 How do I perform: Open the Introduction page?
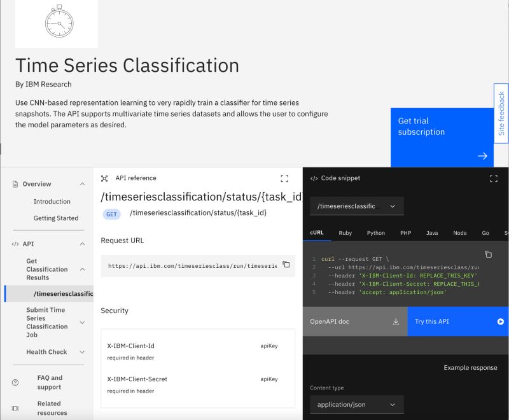(x=52, y=201)
